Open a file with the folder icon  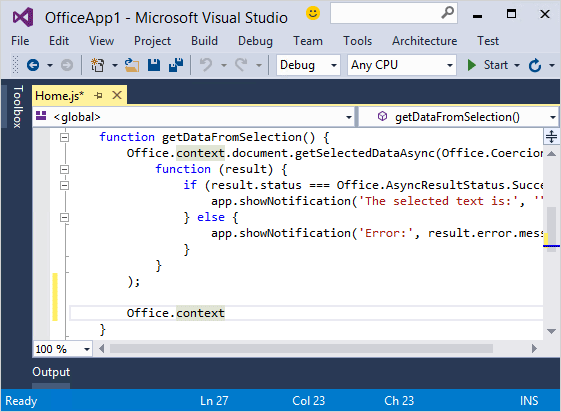click(132, 65)
